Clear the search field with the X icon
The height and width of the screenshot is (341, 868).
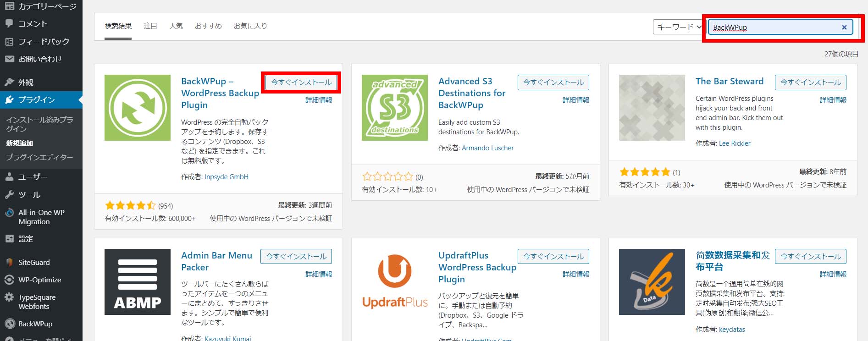pos(844,27)
